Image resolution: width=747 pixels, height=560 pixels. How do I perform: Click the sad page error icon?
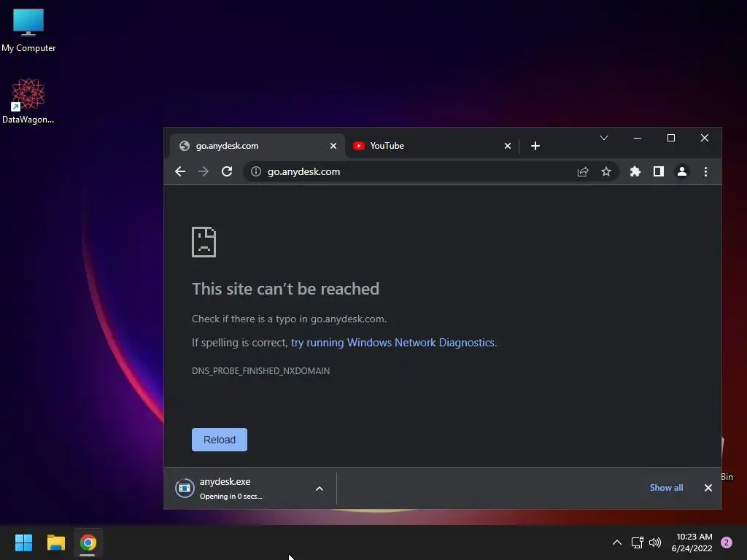(x=204, y=242)
